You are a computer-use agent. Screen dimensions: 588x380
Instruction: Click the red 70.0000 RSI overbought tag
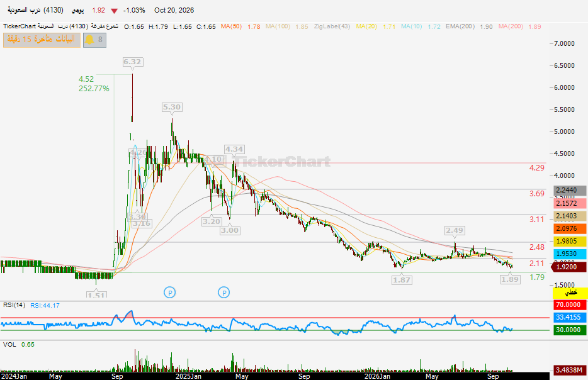click(570, 305)
